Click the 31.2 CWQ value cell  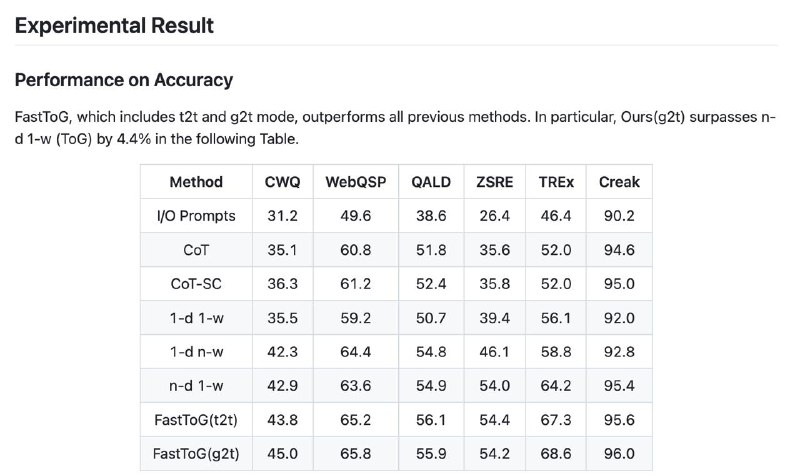pyautogui.click(x=283, y=216)
